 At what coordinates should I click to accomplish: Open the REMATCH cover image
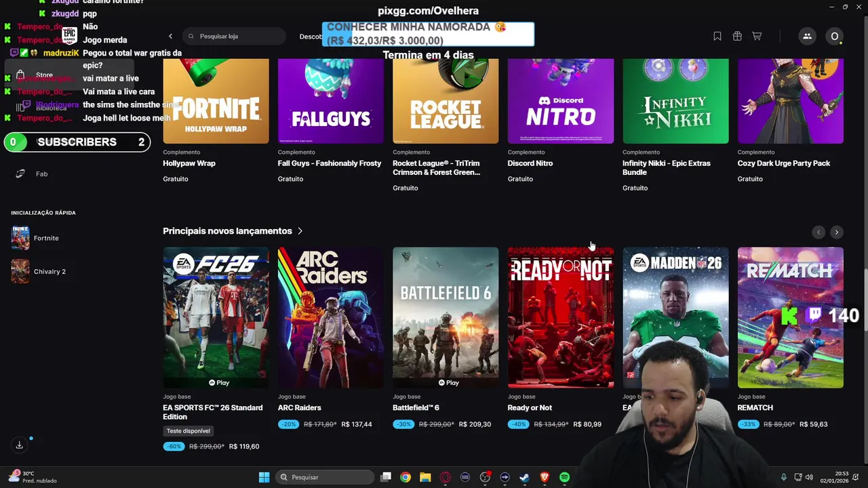click(791, 317)
